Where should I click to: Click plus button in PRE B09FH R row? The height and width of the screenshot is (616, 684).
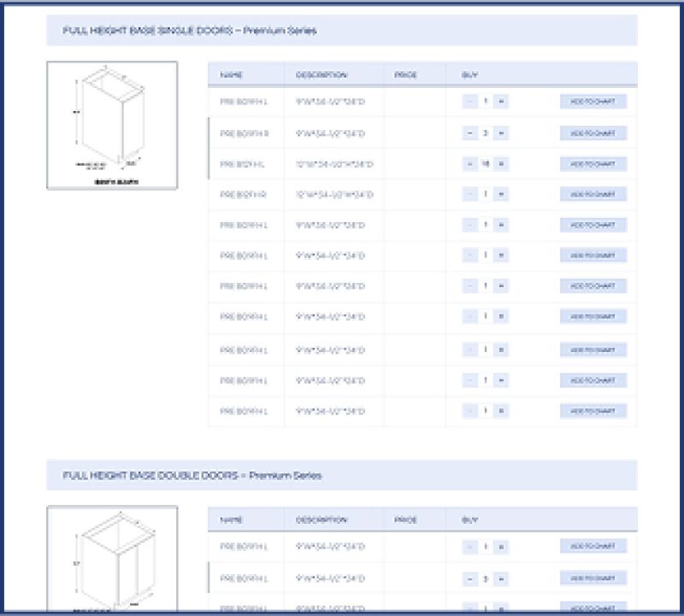[x=501, y=133]
